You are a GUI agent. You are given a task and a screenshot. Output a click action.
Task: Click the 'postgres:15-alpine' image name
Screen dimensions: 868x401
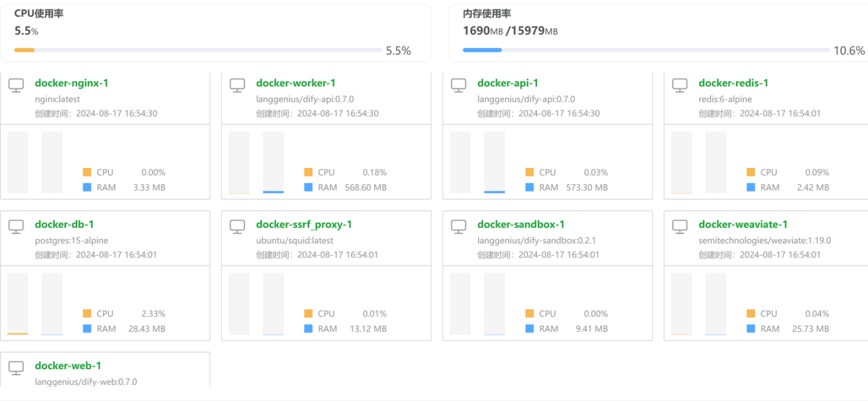coord(71,240)
